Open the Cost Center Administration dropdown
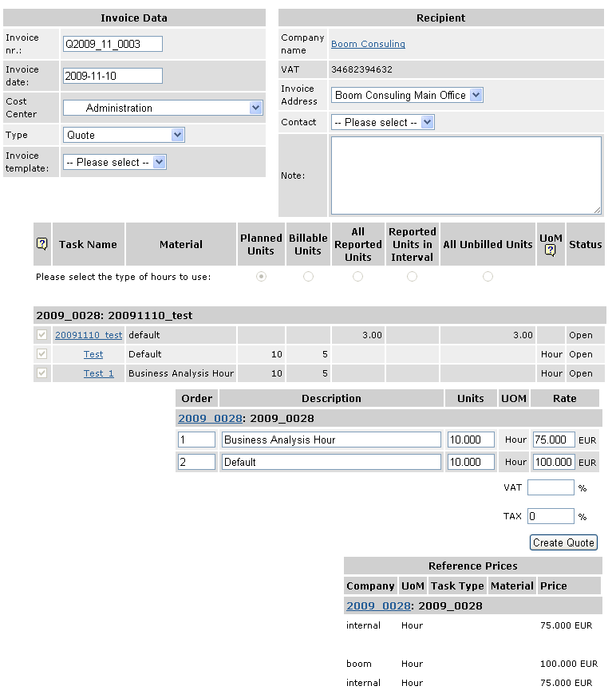The width and height of the screenshot is (616, 690). 163,108
